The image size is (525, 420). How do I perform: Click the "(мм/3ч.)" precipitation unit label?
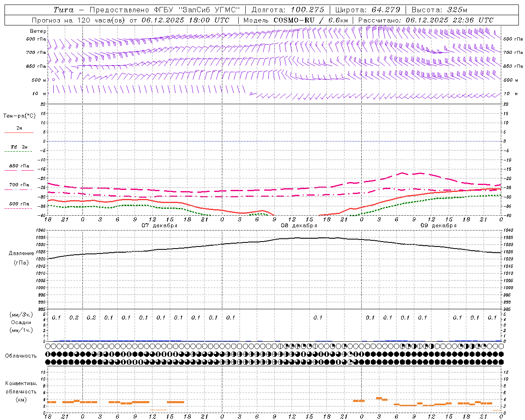point(21,315)
